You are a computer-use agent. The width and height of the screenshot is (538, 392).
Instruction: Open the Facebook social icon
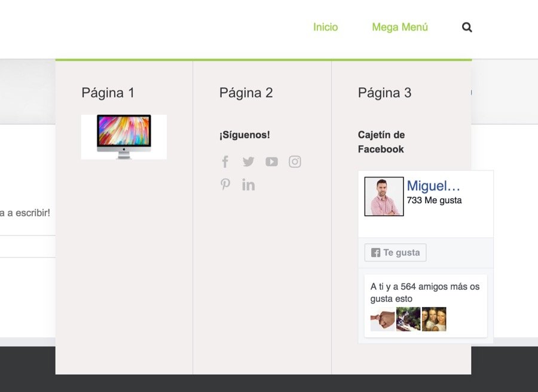click(x=225, y=161)
